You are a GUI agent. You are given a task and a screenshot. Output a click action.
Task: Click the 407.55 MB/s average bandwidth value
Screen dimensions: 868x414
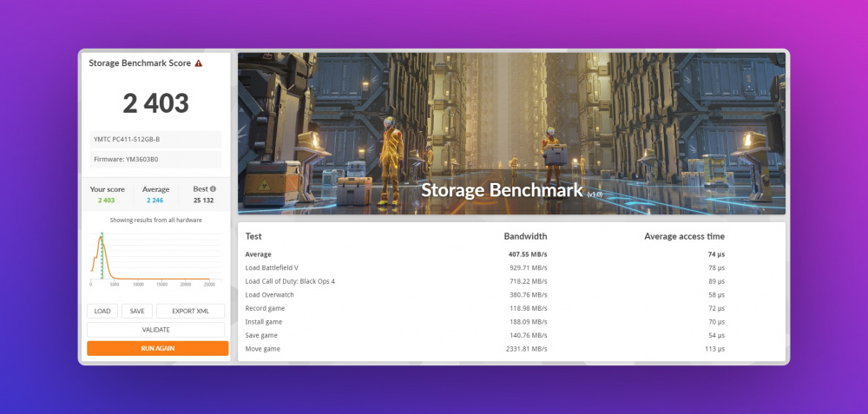point(527,254)
